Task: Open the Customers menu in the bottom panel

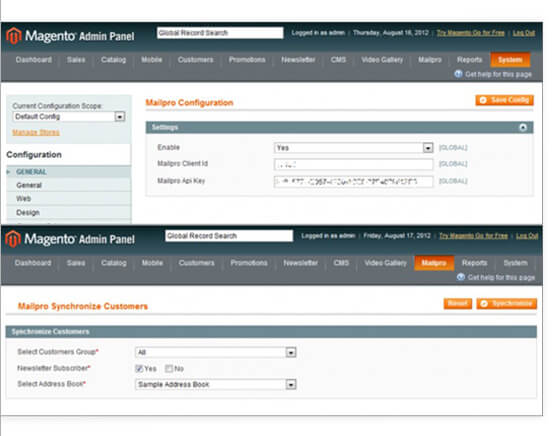Action: [196, 263]
